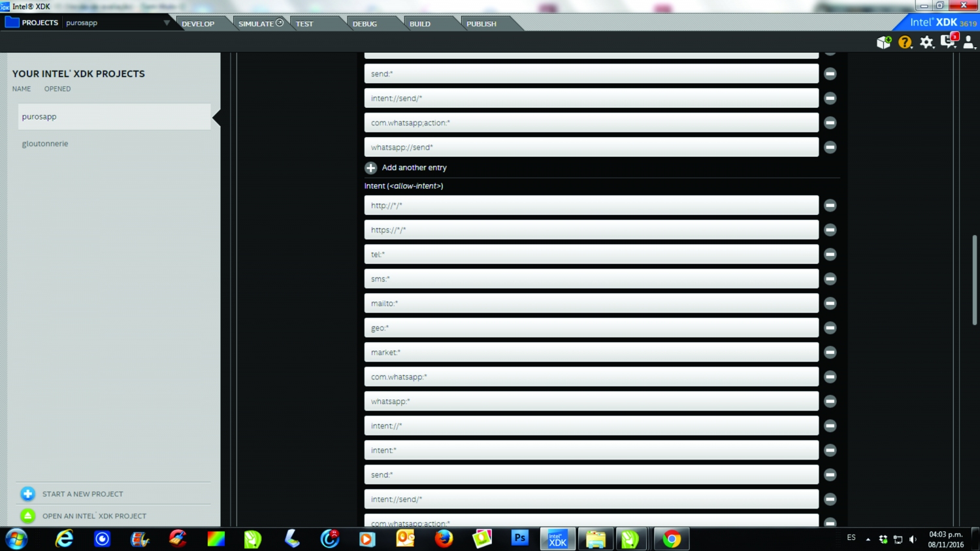The image size is (980, 551).
Task: Switch to the DEBUG tab
Action: click(365, 24)
